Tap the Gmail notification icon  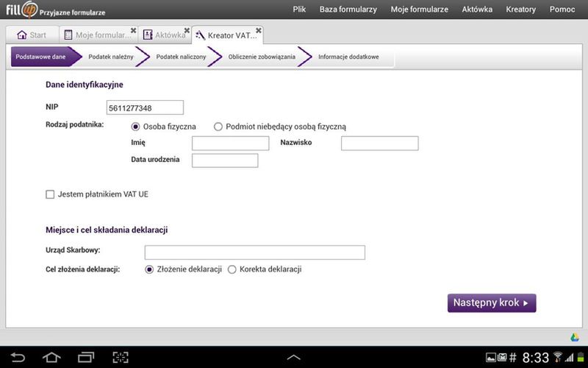(x=502, y=358)
